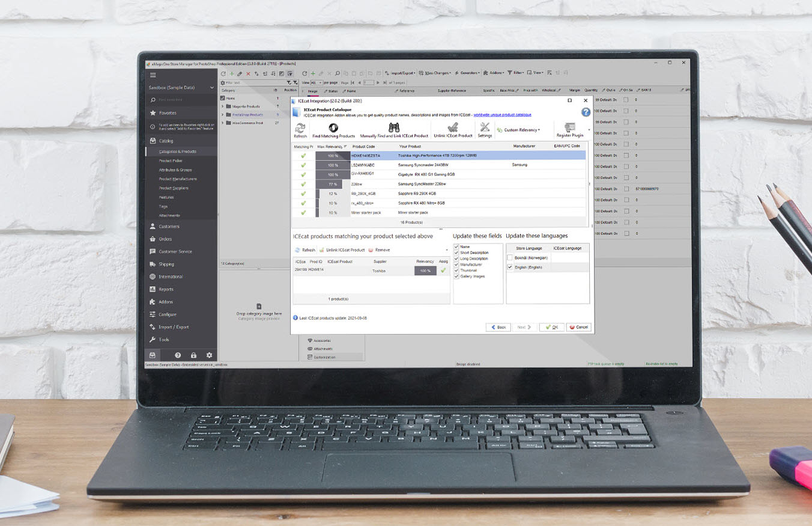
Task: Uncheck the Name field checkbox
Action: 456,246
